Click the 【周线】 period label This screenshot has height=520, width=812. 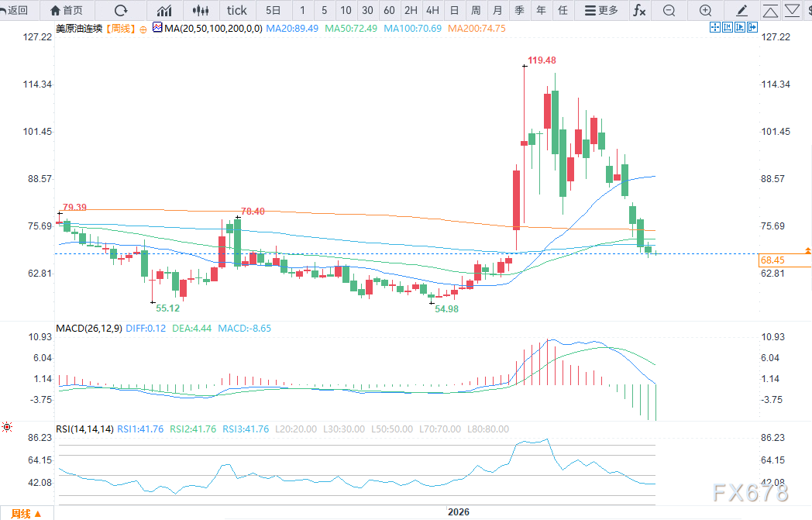click(121, 29)
